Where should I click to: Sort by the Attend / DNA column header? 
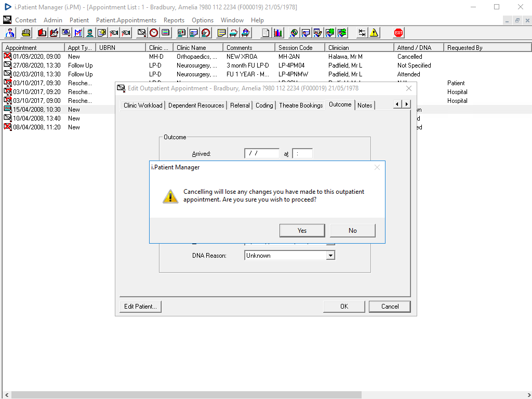tap(419, 48)
